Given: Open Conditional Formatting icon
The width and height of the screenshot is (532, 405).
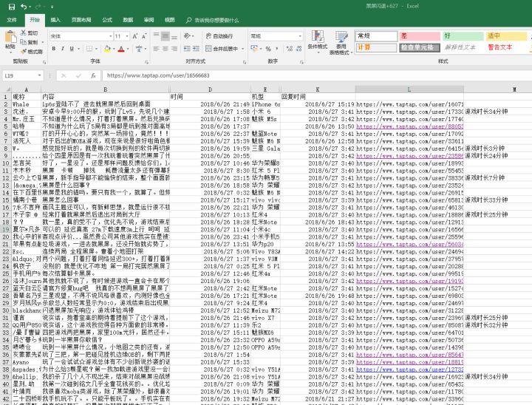Looking at the screenshot, I should [318, 37].
